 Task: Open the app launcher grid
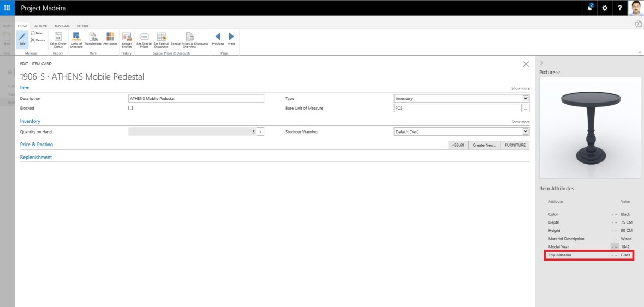[x=7, y=8]
